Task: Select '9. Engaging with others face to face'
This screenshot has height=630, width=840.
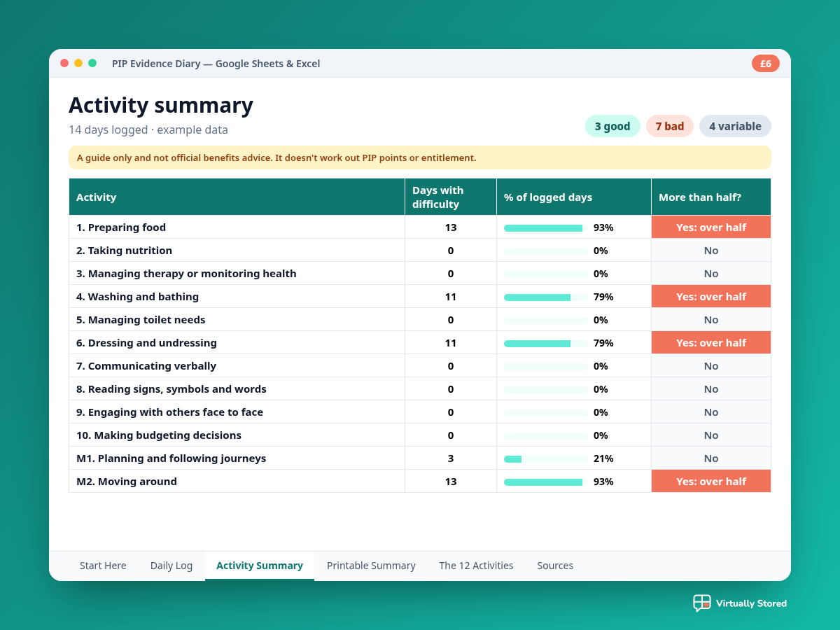Action: pos(169,412)
